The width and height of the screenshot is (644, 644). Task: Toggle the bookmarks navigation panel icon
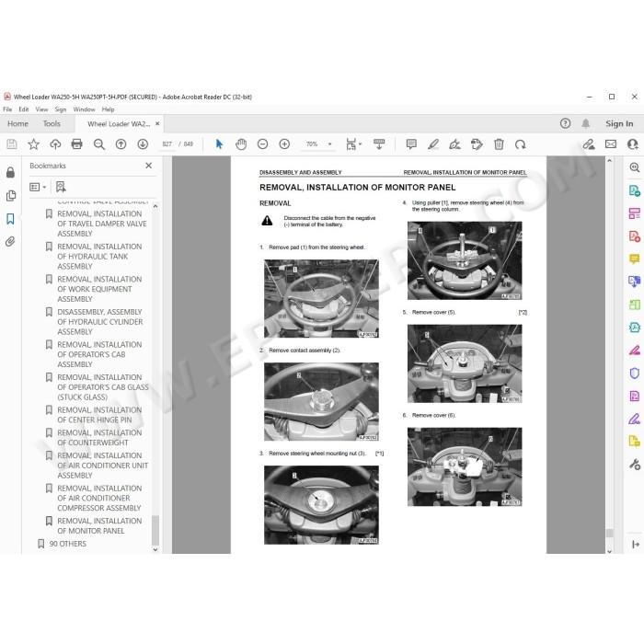(11, 219)
